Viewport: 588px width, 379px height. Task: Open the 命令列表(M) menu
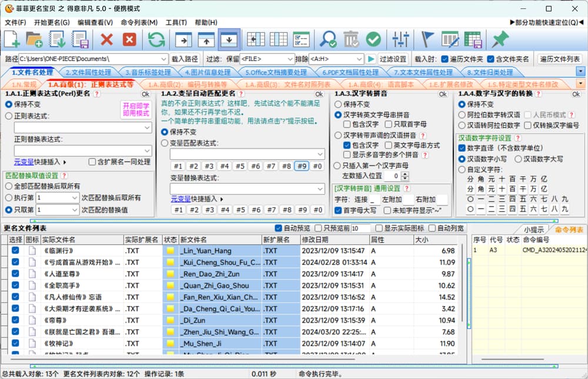[x=139, y=22]
